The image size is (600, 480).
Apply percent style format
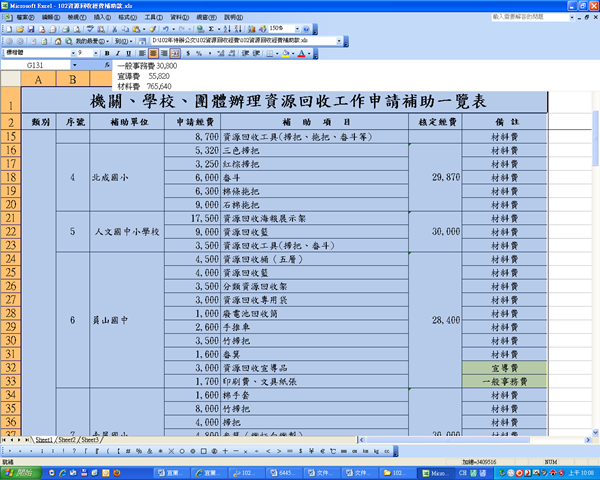[199, 54]
